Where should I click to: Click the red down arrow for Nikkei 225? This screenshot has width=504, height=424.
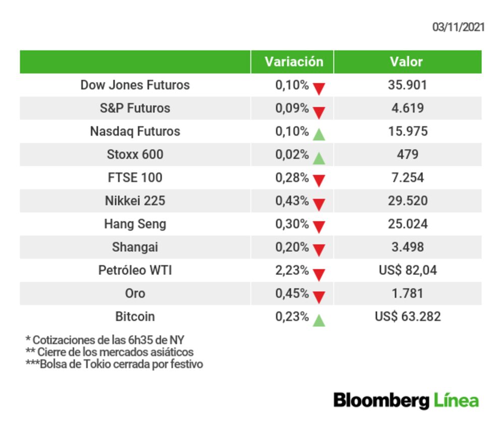click(319, 204)
